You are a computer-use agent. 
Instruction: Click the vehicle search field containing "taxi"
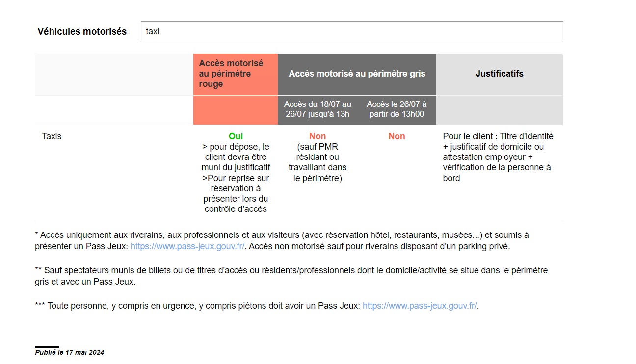(351, 31)
